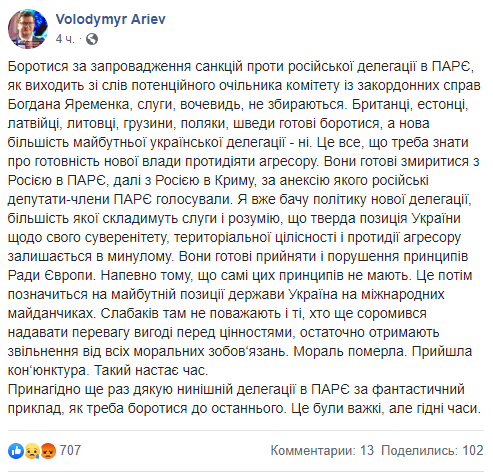Image resolution: width=493 pixels, height=475 pixels.
Task: Click the text 'Британці, естонці,'
Action: pos(410,104)
